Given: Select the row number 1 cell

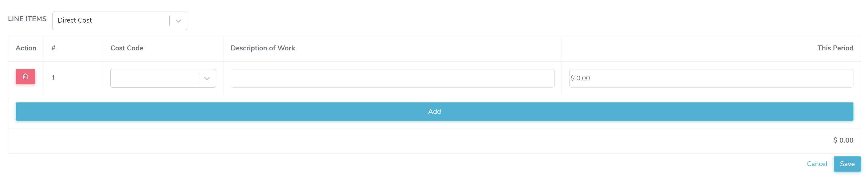Looking at the screenshot, I should (53, 78).
